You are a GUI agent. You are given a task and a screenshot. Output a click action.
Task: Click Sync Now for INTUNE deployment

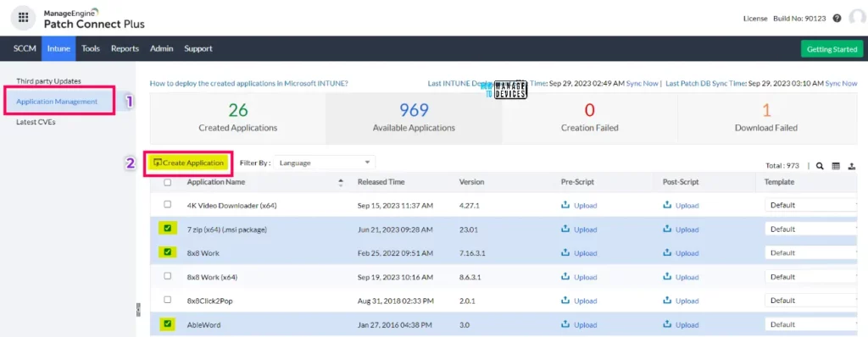coord(643,83)
